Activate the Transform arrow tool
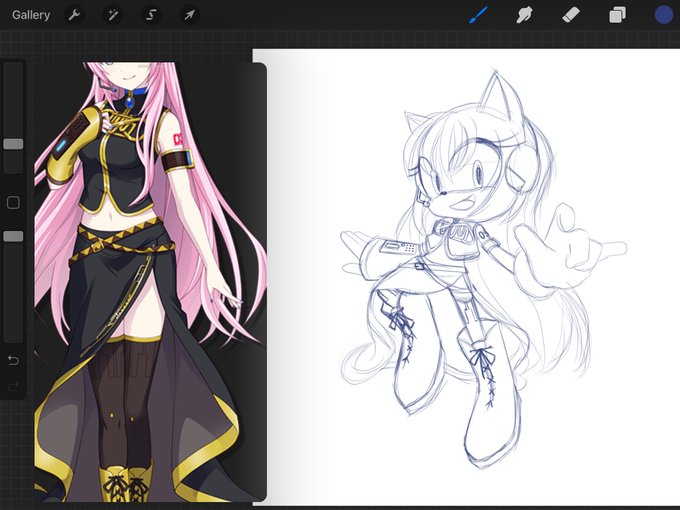Viewport: 680px width, 510px height. 190,15
